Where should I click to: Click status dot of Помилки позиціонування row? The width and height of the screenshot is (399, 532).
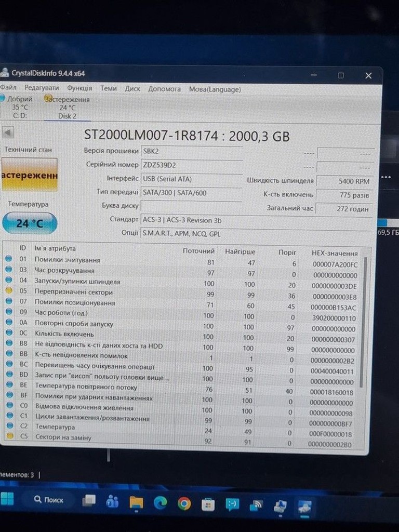pyautogui.click(x=9, y=301)
